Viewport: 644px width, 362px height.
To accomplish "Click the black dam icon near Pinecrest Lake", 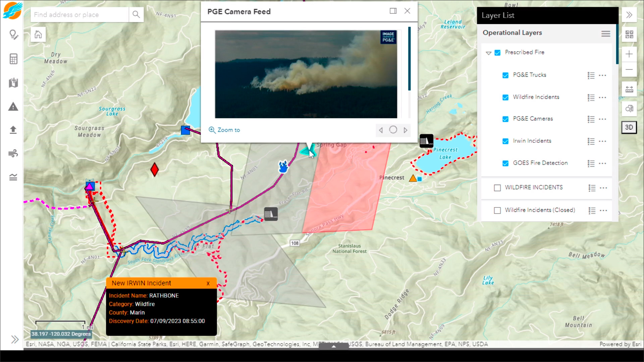I will click(x=426, y=141).
